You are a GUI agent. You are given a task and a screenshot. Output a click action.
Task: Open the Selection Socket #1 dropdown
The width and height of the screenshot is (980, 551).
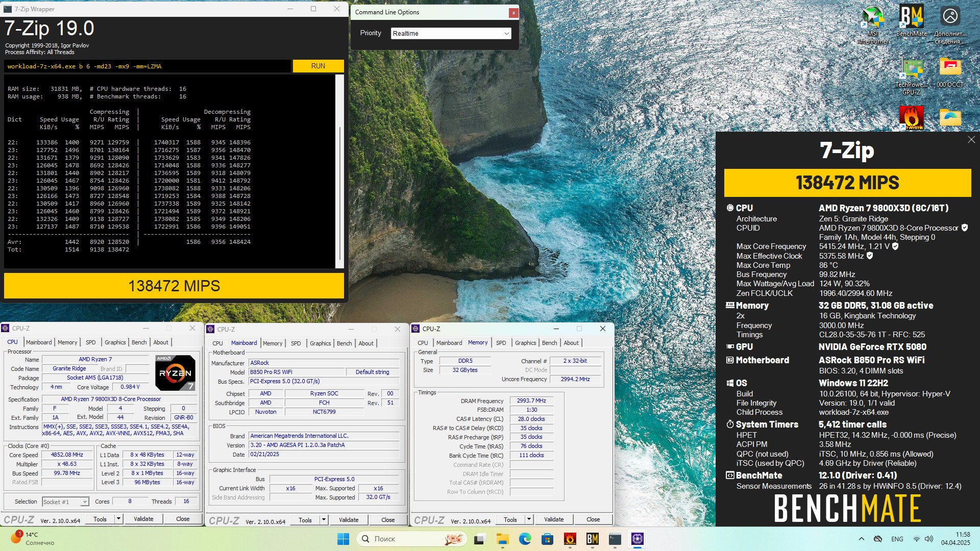click(x=65, y=502)
